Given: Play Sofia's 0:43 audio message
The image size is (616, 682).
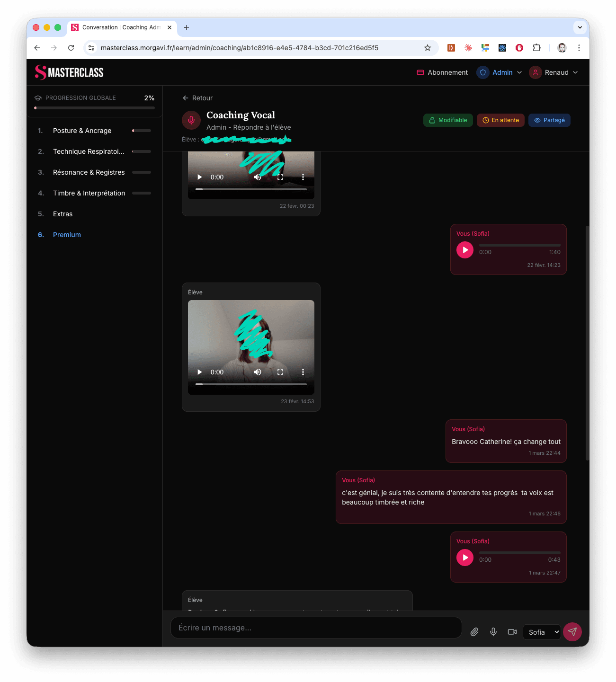Looking at the screenshot, I should pyautogui.click(x=465, y=558).
